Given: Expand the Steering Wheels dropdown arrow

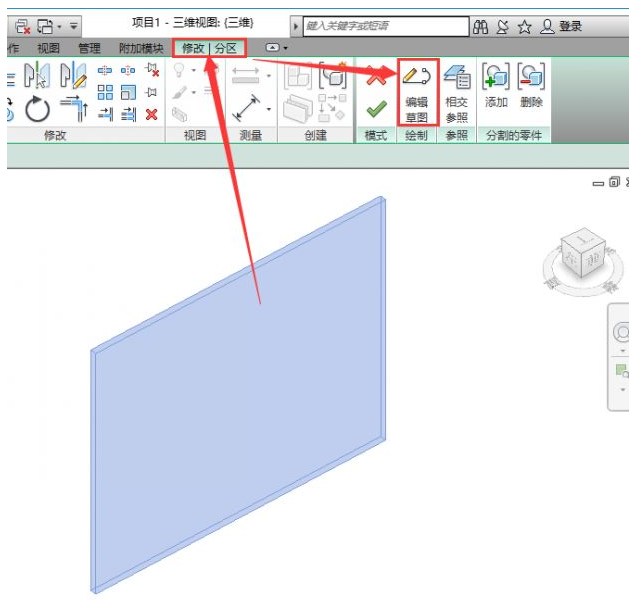Looking at the screenshot, I should pyautogui.click(x=622, y=351).
